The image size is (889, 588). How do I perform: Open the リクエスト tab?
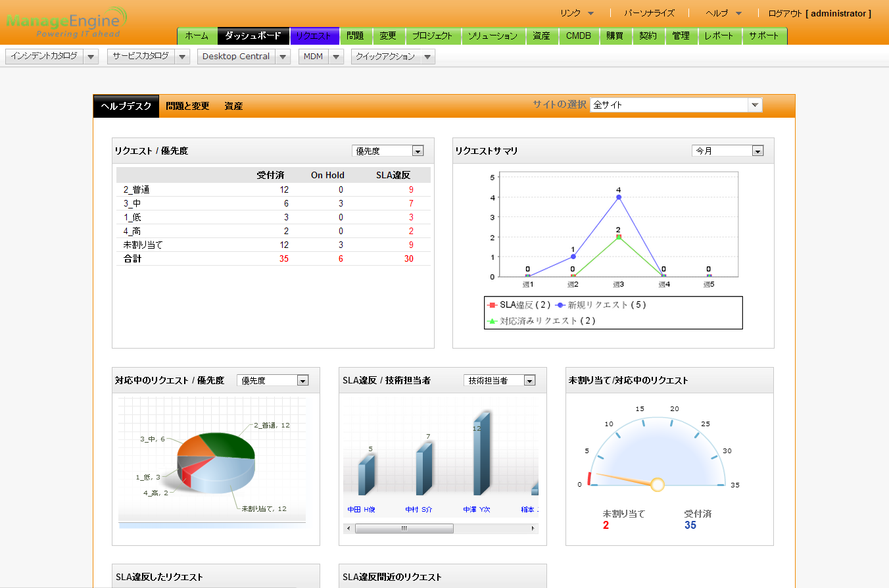314,36
